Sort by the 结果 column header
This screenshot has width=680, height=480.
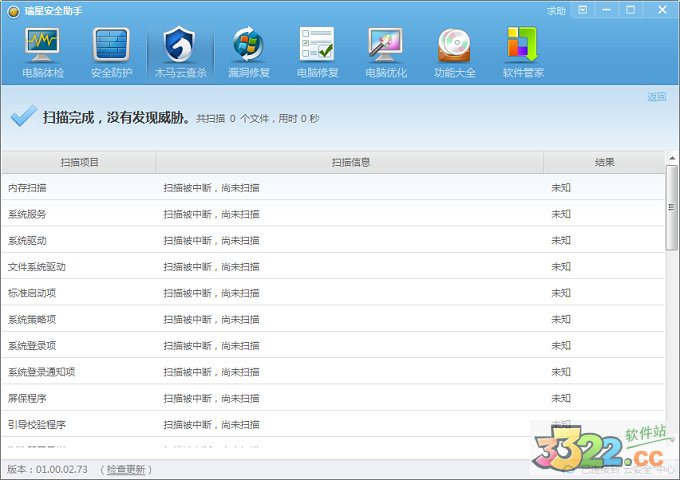click(604, 163)
